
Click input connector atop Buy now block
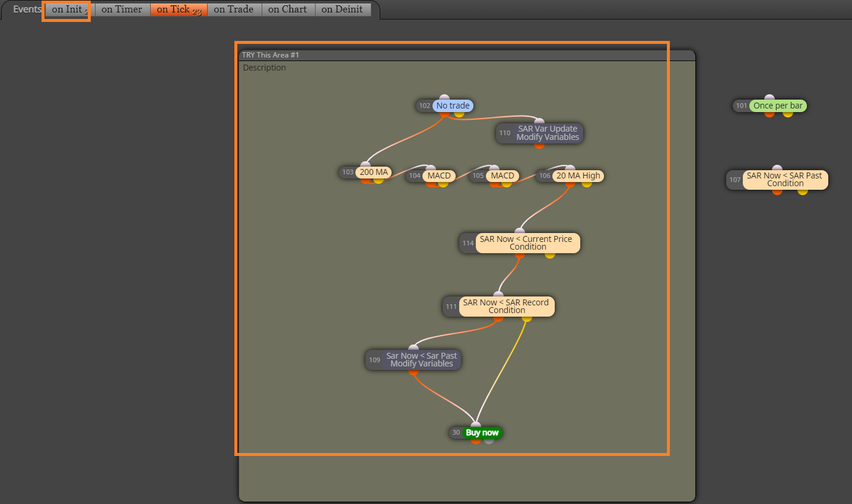pos(476,426)
